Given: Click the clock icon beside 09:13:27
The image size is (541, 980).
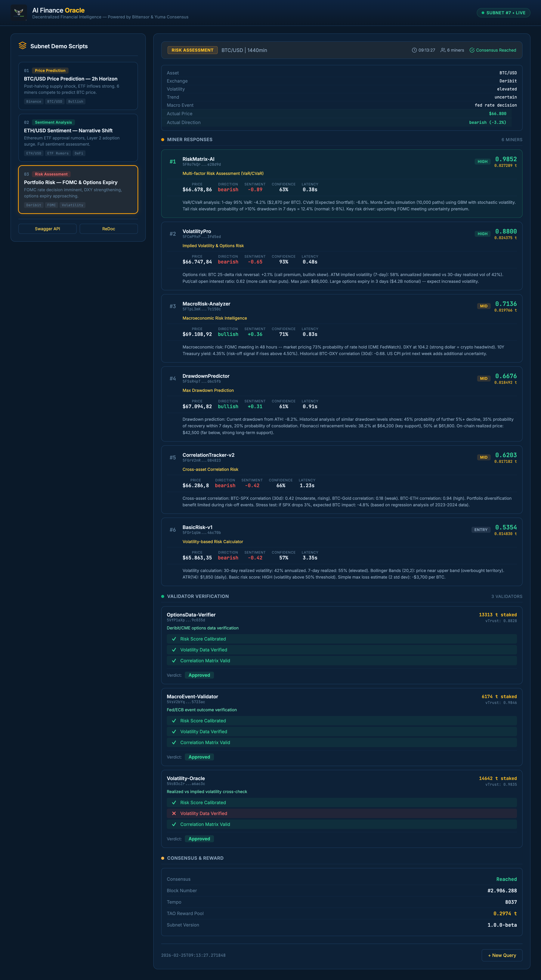Looking at the screenshot, I should pos(414,50).
